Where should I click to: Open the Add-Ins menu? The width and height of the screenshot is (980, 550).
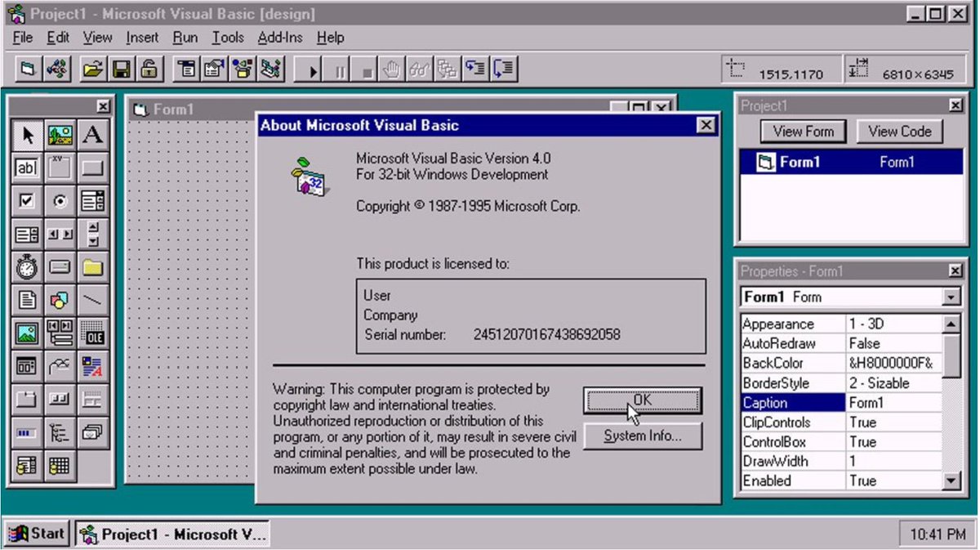(280, 38)
